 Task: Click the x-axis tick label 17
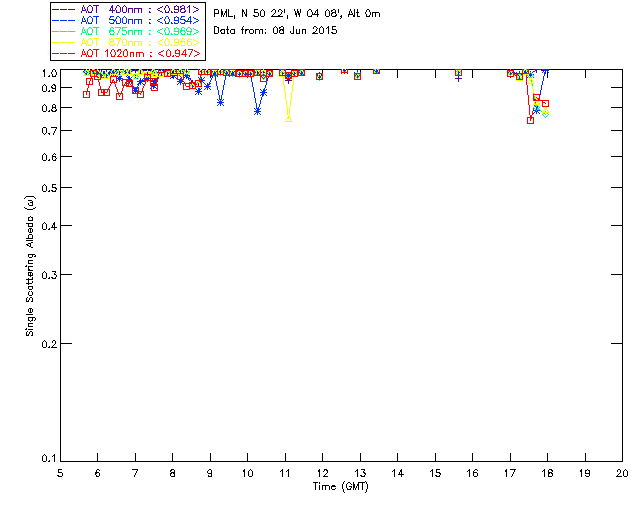pyautogui.click(x=510, y=473)
